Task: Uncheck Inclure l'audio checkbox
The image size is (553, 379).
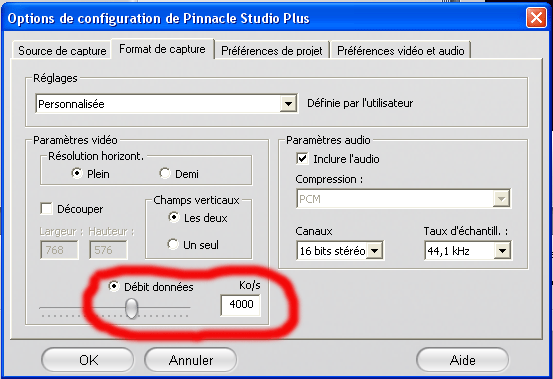Action: pos(302,158)
